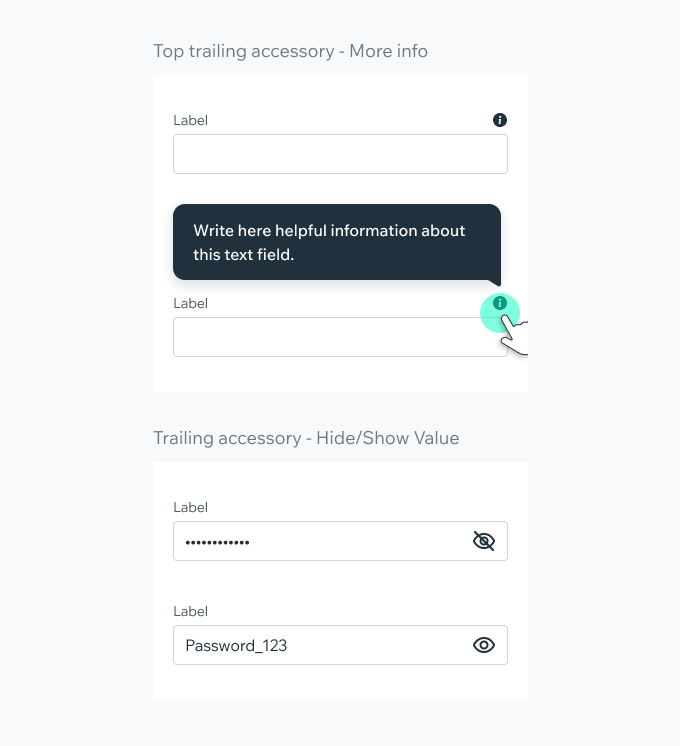Click the "Trailing accessory - Hide/Show Value" heading
Screen dimensions: 680x746
tap(306, 438)
